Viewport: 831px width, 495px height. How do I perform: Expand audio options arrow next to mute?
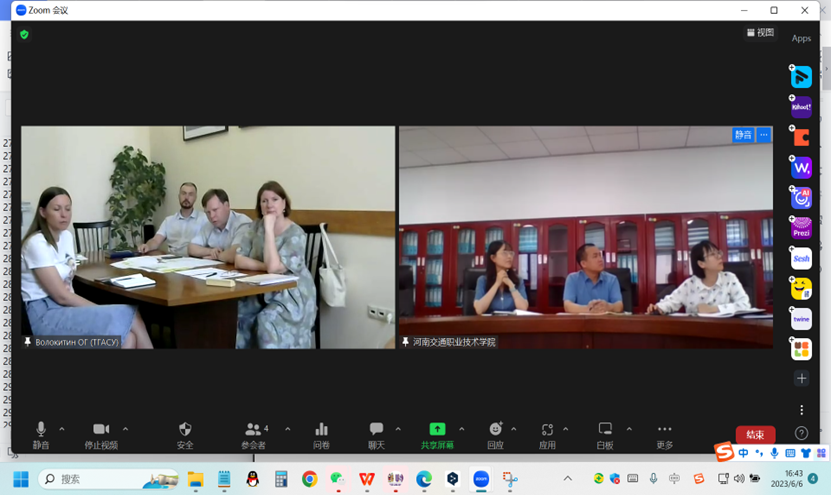coord(62,429)
